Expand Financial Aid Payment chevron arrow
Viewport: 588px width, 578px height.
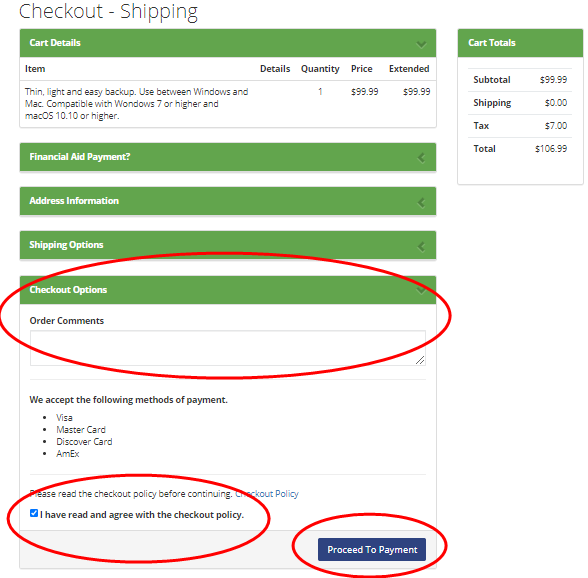pos(421,158)
